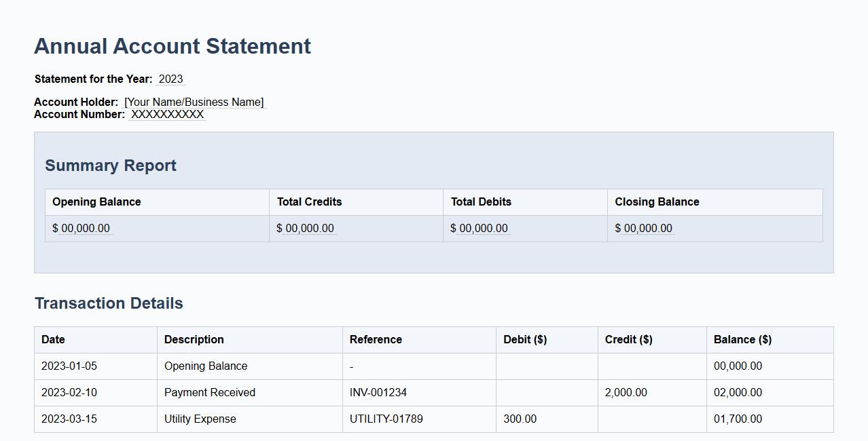Select the Utility Expense description cell
Image resolution: width=868 pixels, height=441 pixels.
tap(200, 419)
